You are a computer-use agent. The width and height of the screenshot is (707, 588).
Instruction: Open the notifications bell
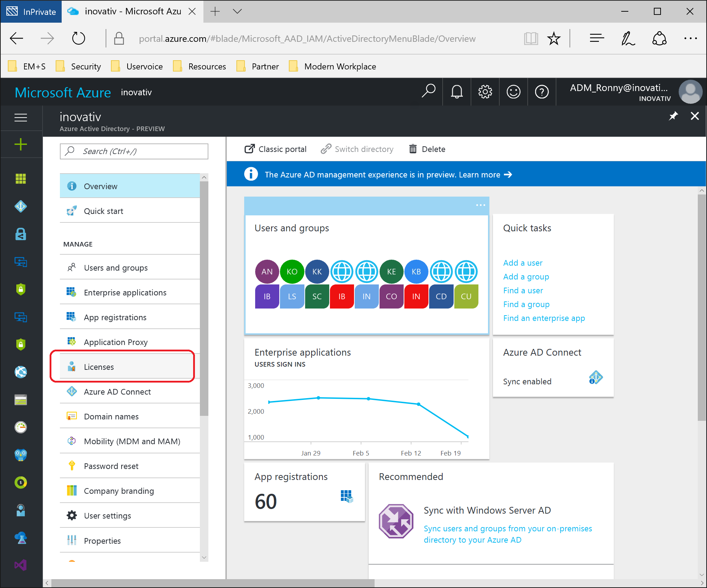coord(457,92)
